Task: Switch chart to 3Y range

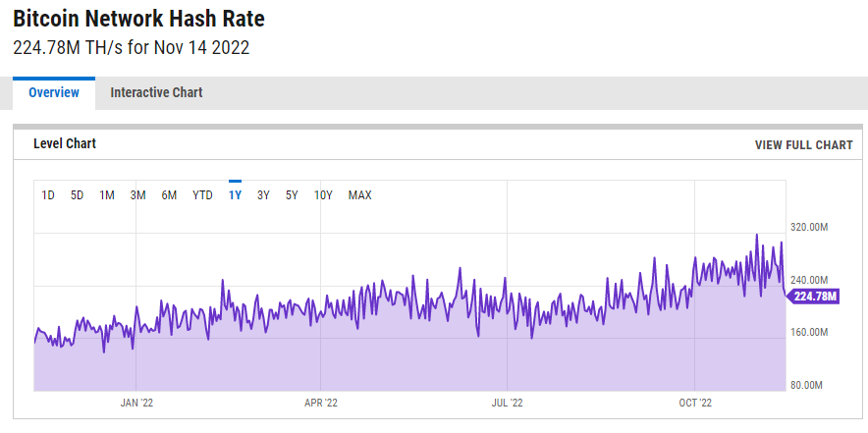Action: click(x=263, y=195)
